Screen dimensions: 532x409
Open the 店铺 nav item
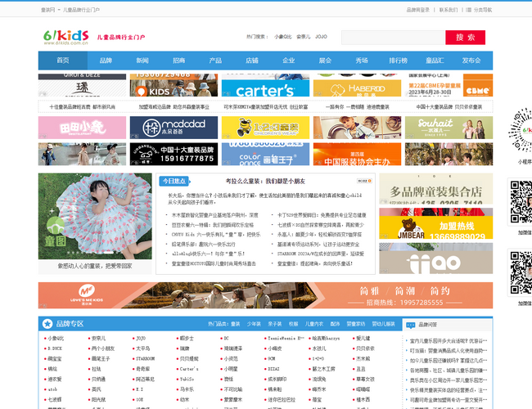click(252, 61)
